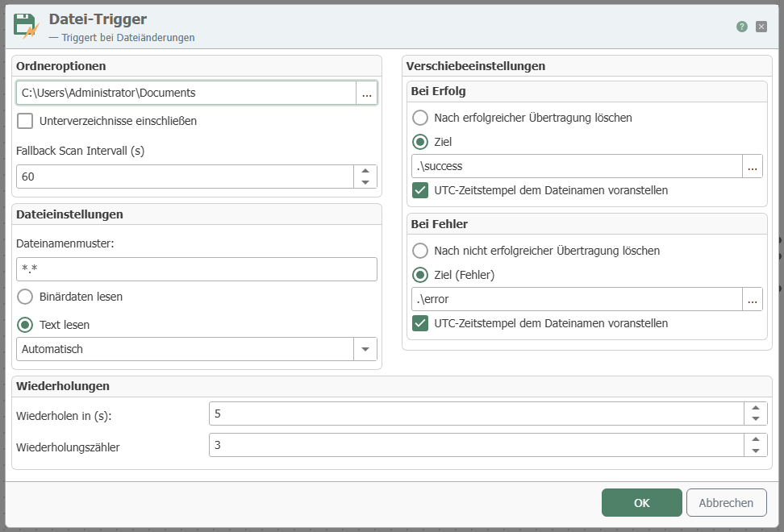The height and width of the screenshot is (532, 784).
Task: Increase the Fallback Scan Intervall value
Action: point(365,171)
